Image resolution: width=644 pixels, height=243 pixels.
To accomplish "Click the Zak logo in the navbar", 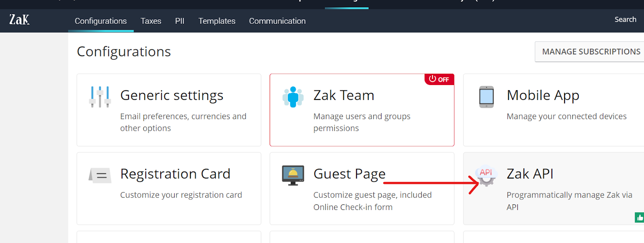I will click(x=19, y=20).
